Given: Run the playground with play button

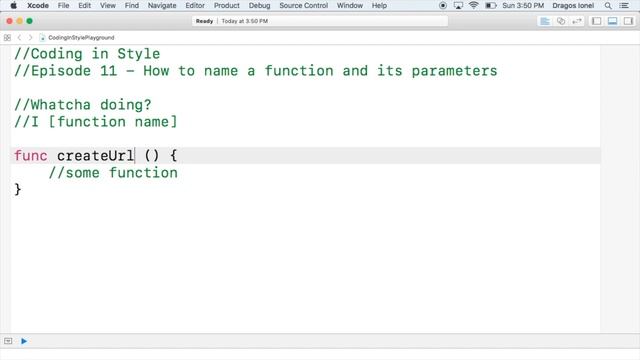Looking at the screenshot, I should tap(24, 341).
